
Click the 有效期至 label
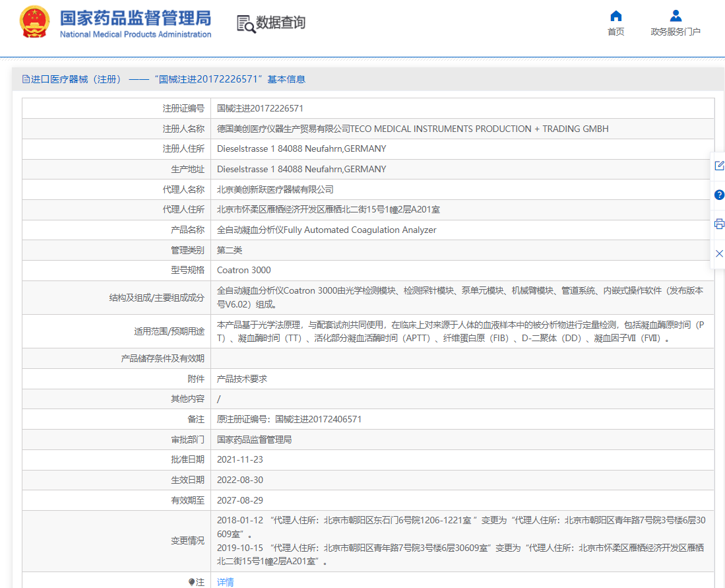pyautogui.click(x=187, y=500)
